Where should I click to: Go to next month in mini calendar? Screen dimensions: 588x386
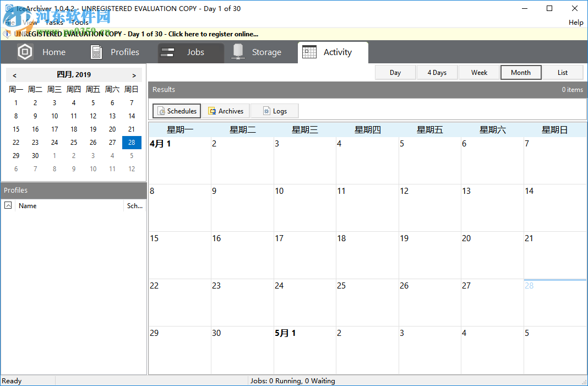(x=133, y=75)
